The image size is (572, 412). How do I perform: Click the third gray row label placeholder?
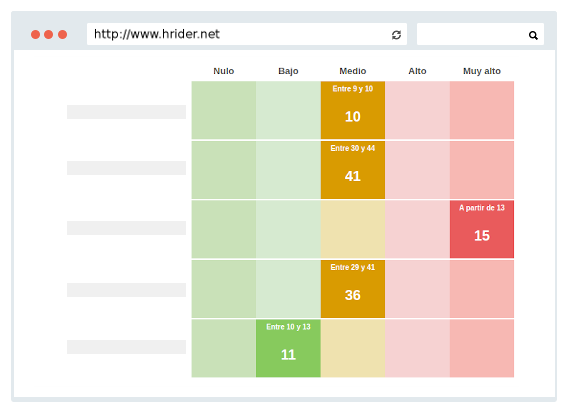(126, 228)
